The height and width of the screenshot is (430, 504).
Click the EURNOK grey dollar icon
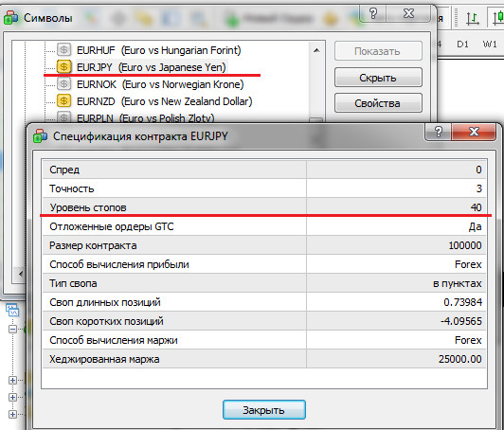tap(64, 84)
